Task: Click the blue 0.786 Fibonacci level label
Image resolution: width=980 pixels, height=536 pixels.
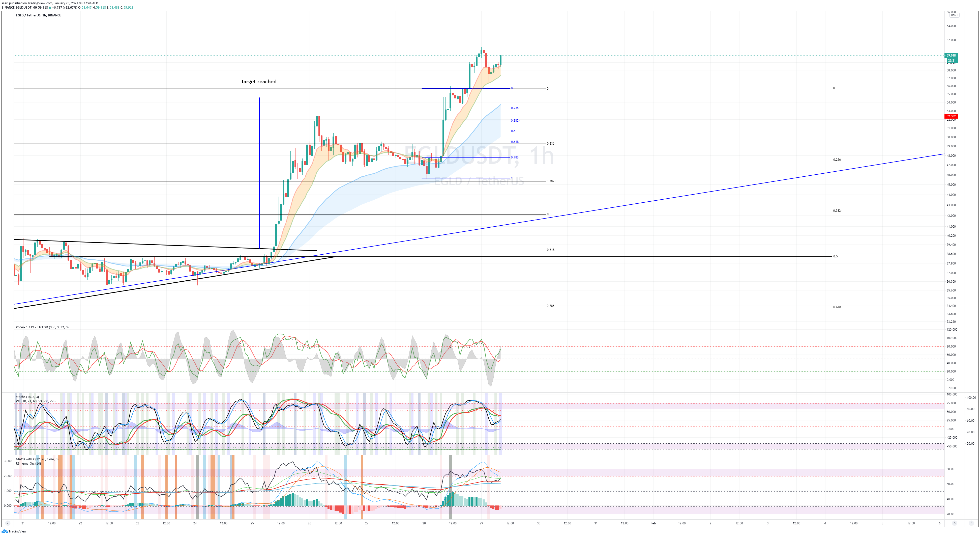Action: [x=515, y=157]
